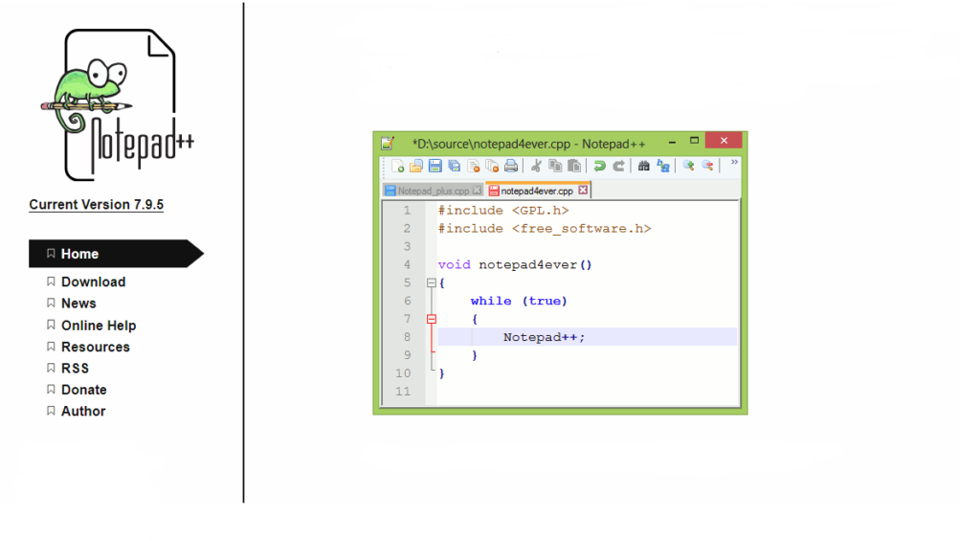Close the notepad4ever.cpp tab

pos(583,191)
